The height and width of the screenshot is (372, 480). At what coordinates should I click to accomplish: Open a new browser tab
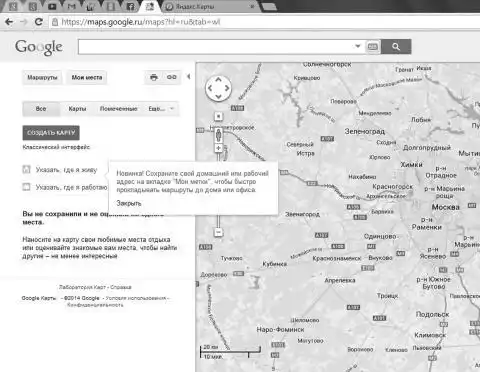pyautogui.click(x=268, y=6)
